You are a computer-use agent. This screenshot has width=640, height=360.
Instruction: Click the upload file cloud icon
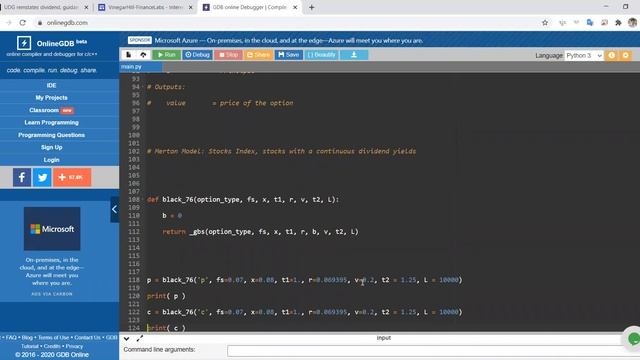tap(143, 55)
